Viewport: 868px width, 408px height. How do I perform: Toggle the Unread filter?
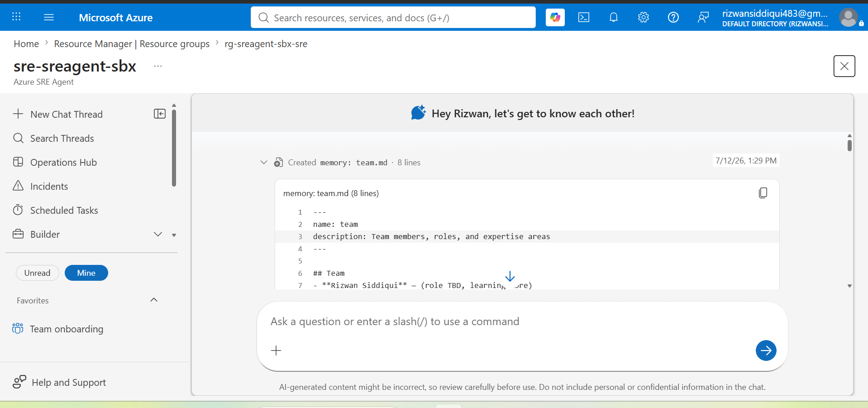point(37,273)
